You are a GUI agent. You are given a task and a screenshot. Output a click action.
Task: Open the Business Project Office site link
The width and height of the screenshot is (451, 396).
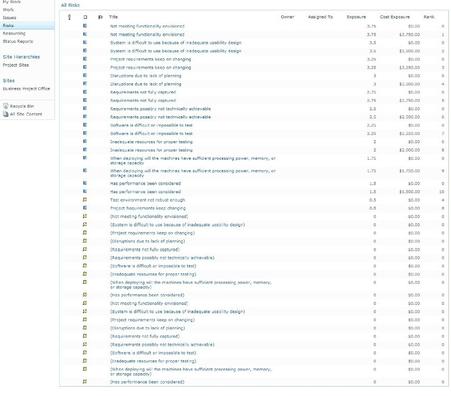[x=26, y=89]
